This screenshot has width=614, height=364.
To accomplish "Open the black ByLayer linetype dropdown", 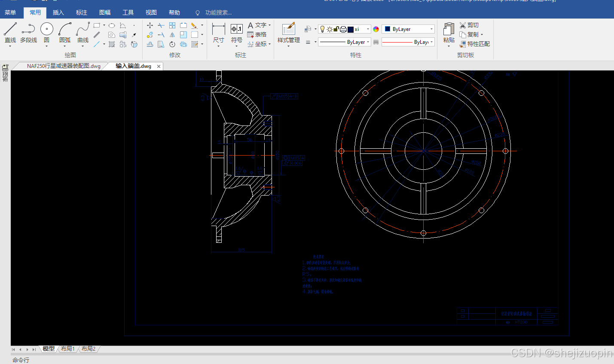I will (345, 42).
